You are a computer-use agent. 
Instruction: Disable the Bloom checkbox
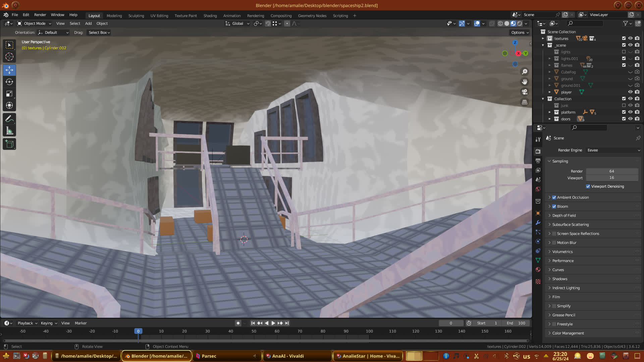[x=554, y=206]
